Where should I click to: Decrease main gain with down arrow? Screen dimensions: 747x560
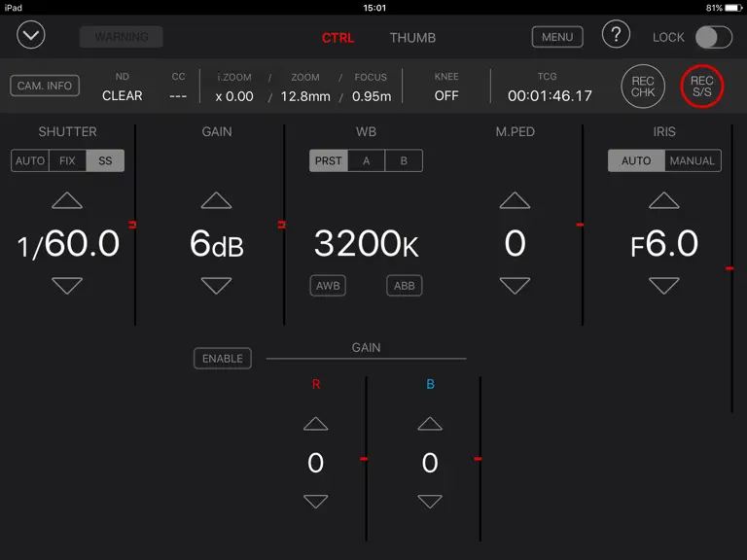pos(216,286)
